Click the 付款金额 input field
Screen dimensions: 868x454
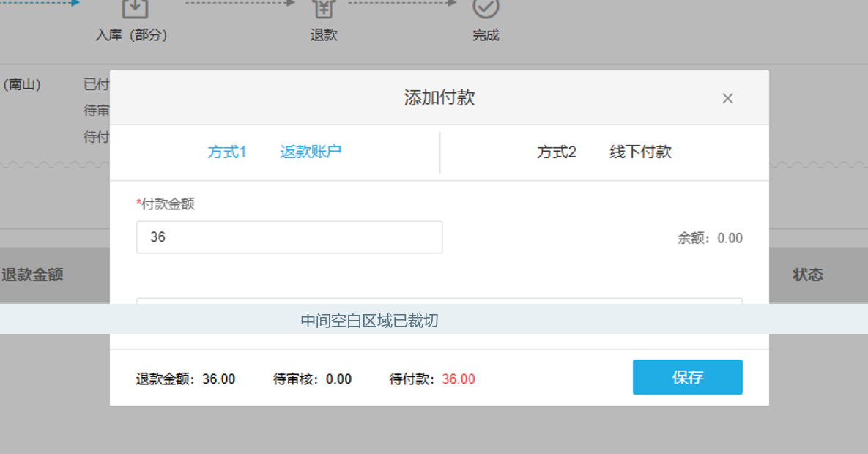289,237
